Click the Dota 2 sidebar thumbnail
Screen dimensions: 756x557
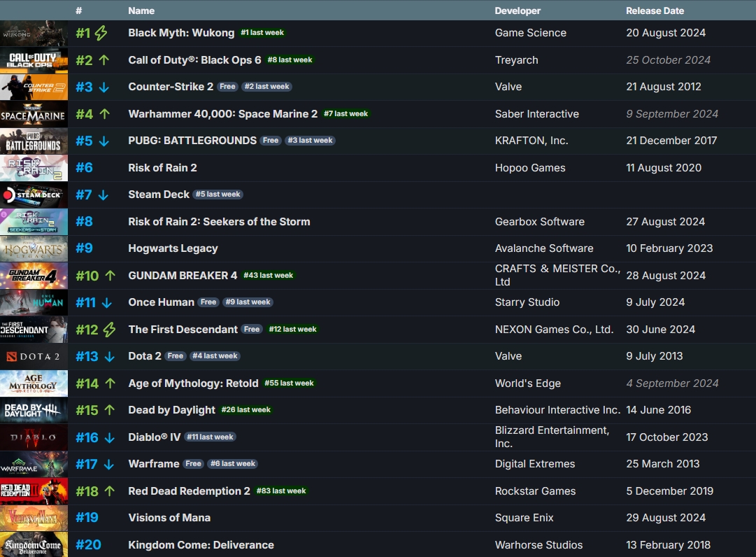click(x=34, y=356)
